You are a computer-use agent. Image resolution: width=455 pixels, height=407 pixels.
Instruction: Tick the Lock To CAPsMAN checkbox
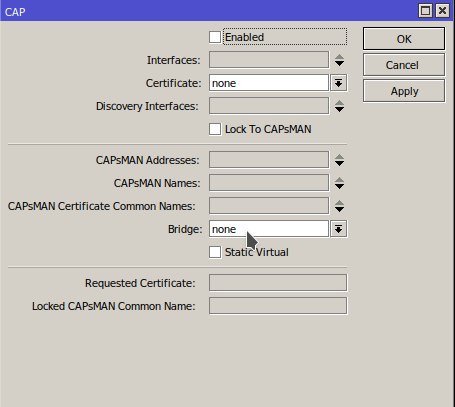pos(215,129)
